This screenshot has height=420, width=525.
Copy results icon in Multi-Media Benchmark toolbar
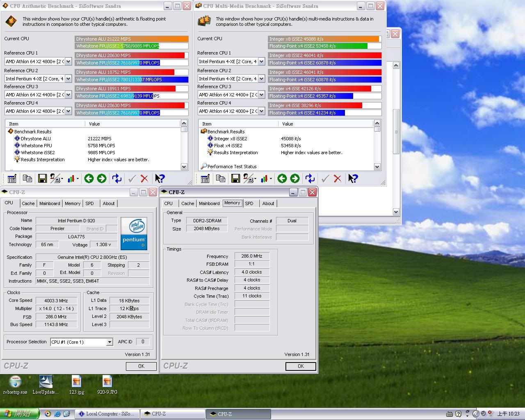coord(221,178)
